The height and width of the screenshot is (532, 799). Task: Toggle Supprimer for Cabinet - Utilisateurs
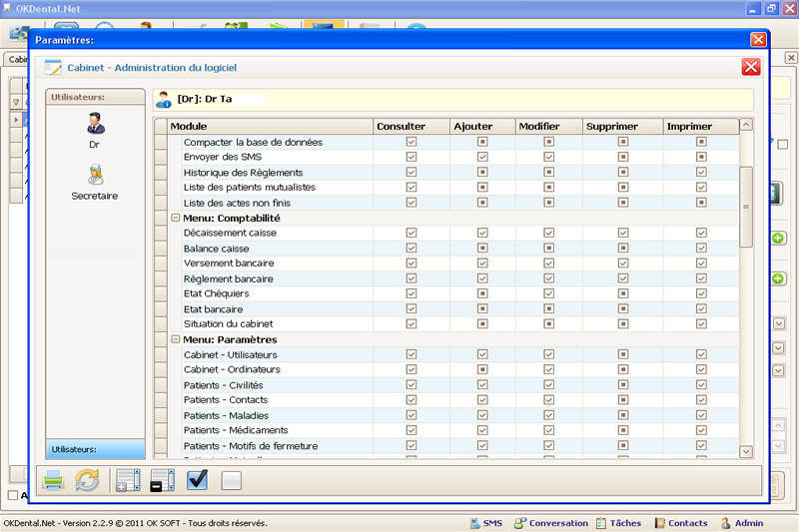pos(623,354)
